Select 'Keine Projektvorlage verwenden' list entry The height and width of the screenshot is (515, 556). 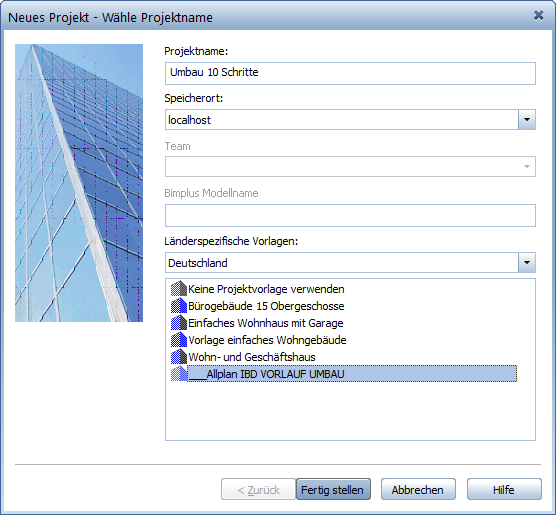[266, 289]
